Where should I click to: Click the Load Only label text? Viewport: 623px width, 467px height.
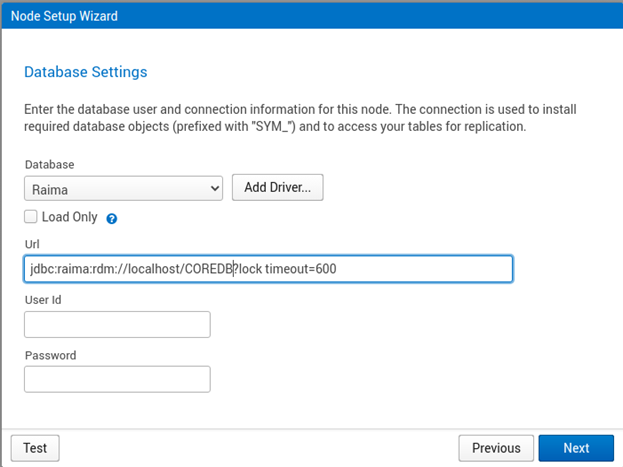point(70,217)
